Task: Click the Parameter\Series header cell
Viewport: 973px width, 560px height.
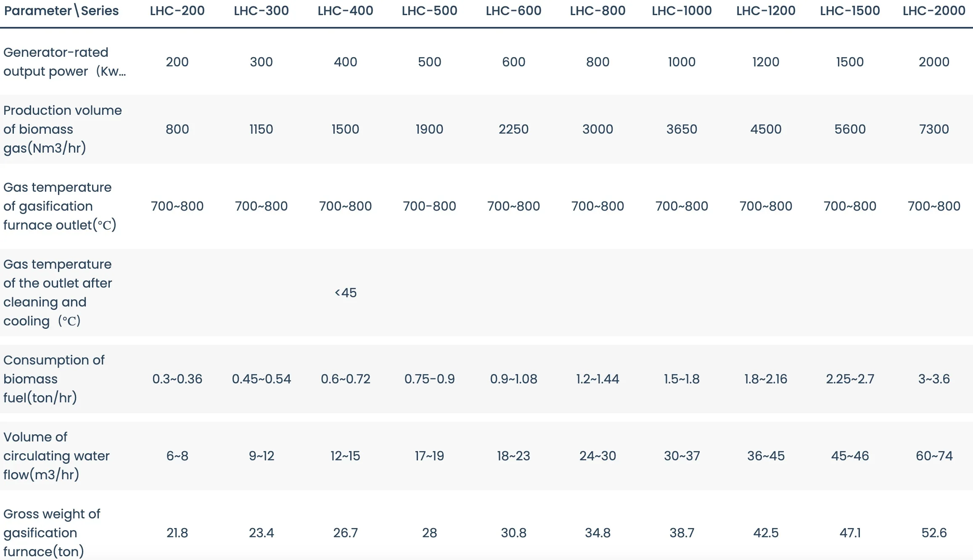Action: click(x=61, y=11)
